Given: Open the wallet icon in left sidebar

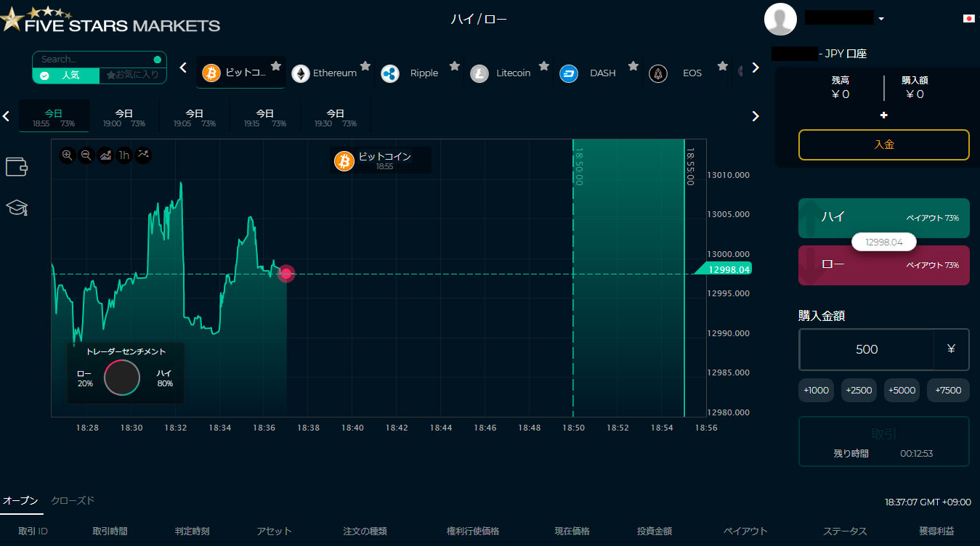Looking at the screenshot, I should tap(17, 166).
